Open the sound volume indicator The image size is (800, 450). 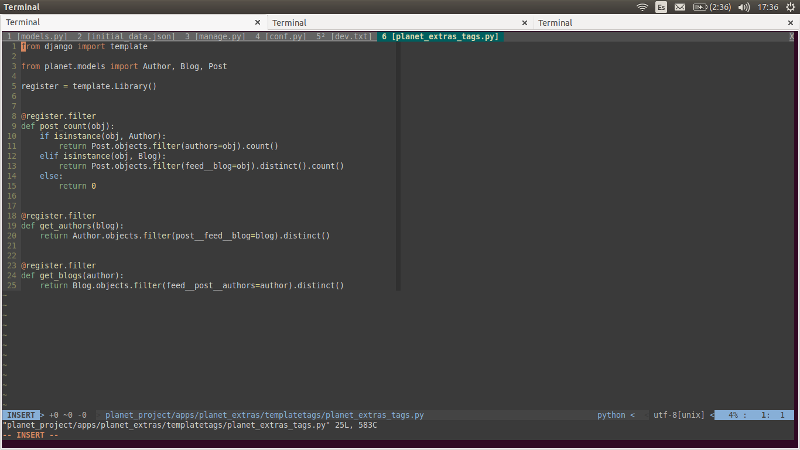coord(744,7)
